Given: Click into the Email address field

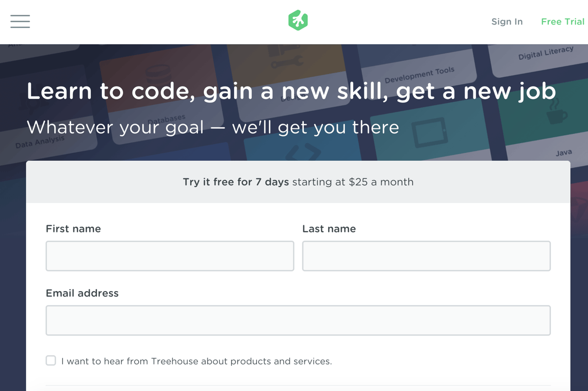Looking at the screenshot, I should (x=298, y=320).
